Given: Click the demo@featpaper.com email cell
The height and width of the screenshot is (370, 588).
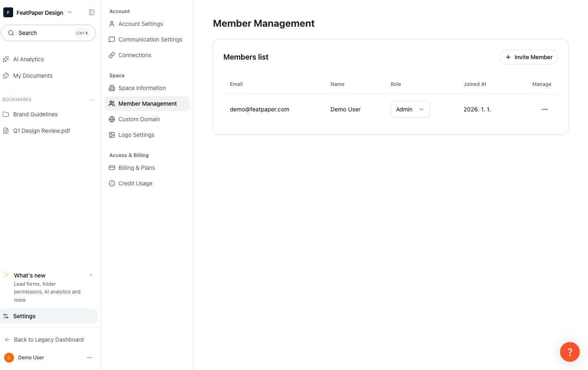Looking at the screenshot, I should (x=259, y=109).
